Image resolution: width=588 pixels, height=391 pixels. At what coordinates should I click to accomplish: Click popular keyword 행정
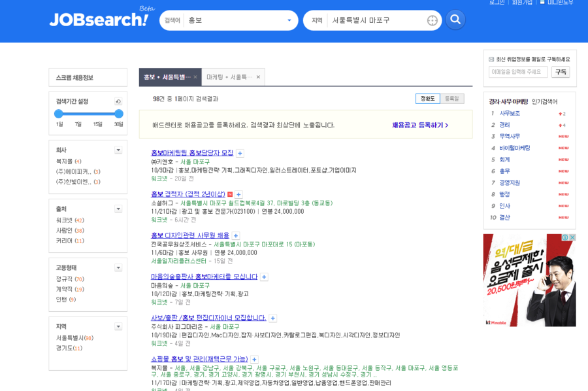[x=504, y=194]
